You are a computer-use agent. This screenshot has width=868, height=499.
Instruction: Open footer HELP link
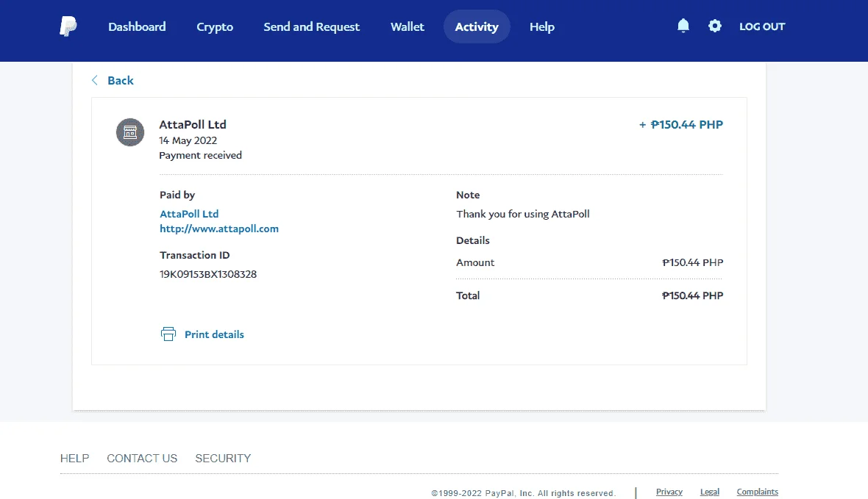(x=75, y=458)
